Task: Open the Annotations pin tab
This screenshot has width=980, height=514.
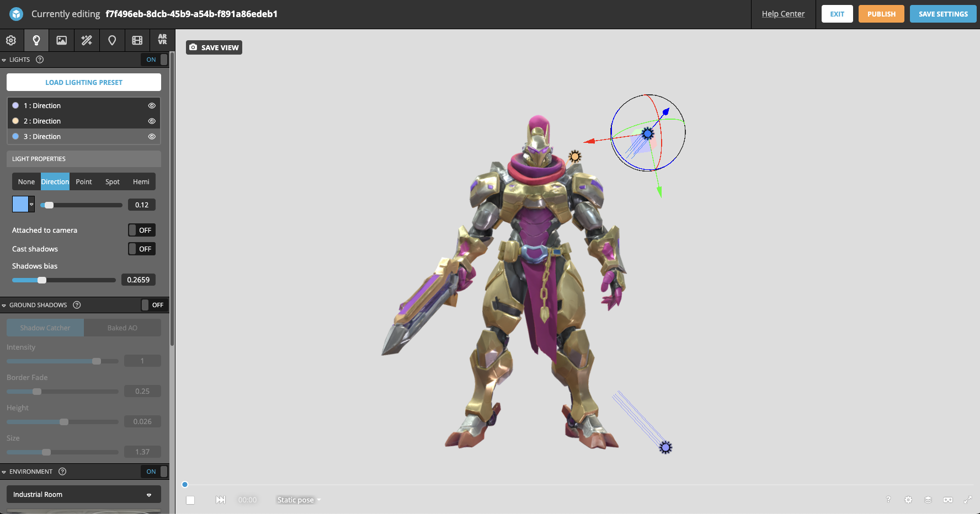Action: pos(112,40)
